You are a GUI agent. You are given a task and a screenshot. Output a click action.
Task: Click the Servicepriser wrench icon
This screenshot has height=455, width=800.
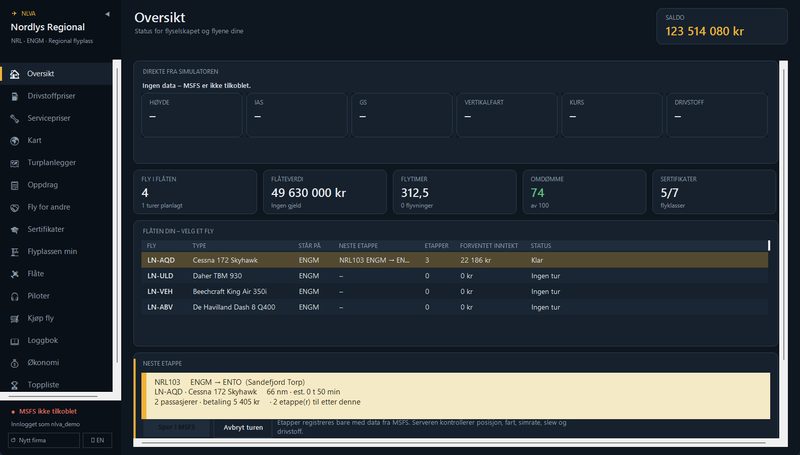15,118
